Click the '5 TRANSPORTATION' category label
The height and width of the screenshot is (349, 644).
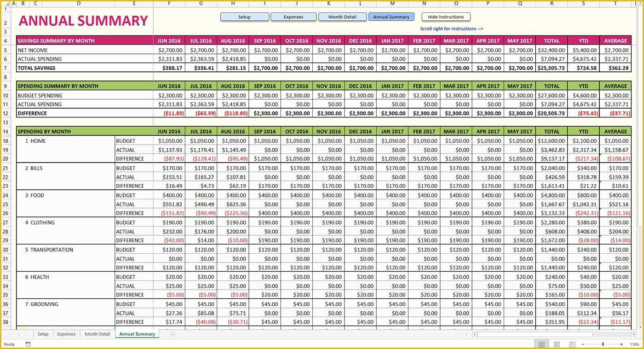(x=49, y=250)
